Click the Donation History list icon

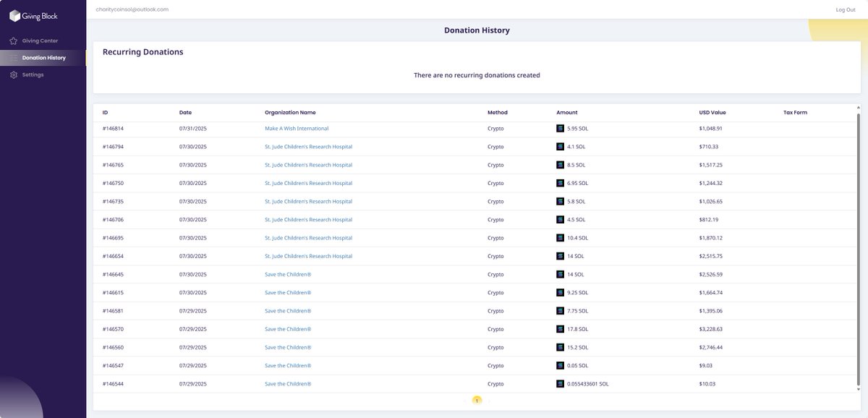[x=14, y=57]
